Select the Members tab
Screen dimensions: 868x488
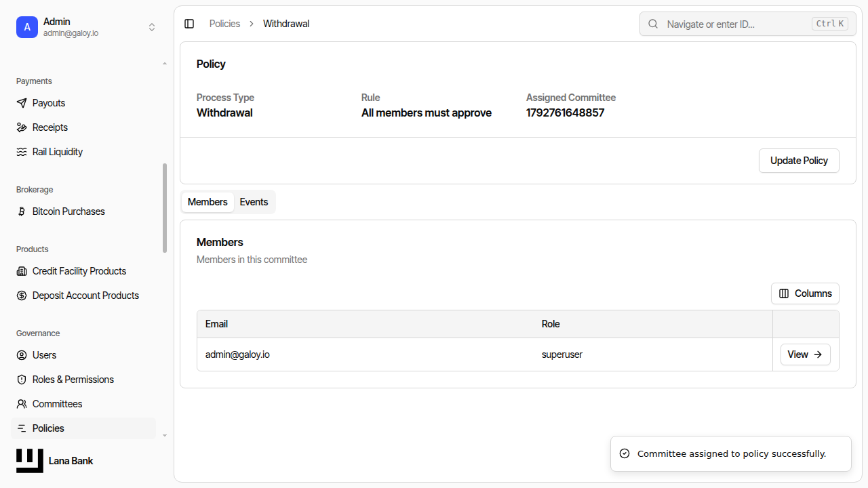pyautogui.click(x=208, y=202)
